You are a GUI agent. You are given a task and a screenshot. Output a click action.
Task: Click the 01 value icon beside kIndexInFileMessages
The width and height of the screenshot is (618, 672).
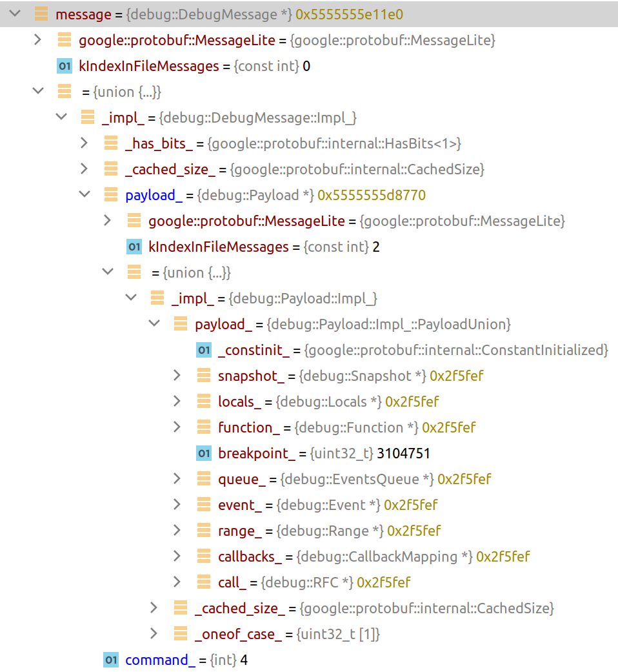coord(65,66)
